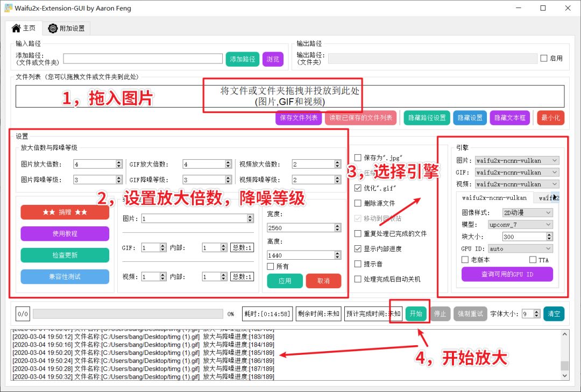581x392 pixels.
Task: Open the GIF engine dropdown
Action: (x=517, y=172)
